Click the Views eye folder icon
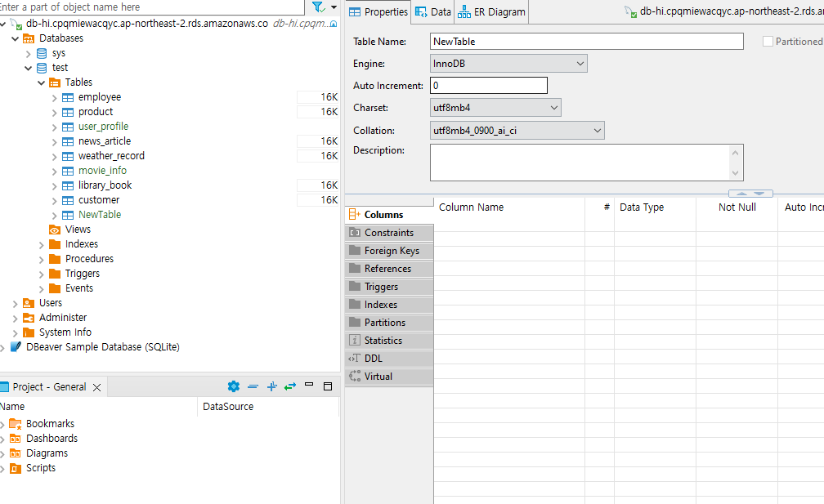824x504 pixels. click(x=55, y=230)
